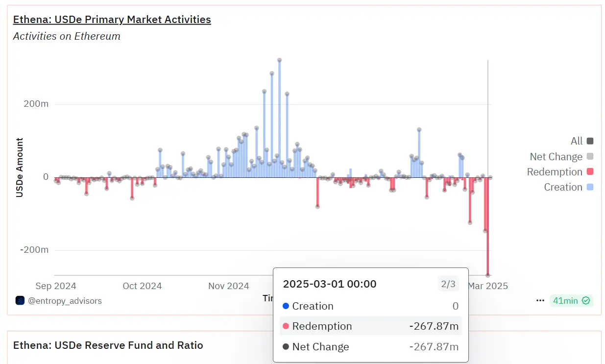
Task: Click the Mar 2025 x-axis label
Action: point(488,286)
